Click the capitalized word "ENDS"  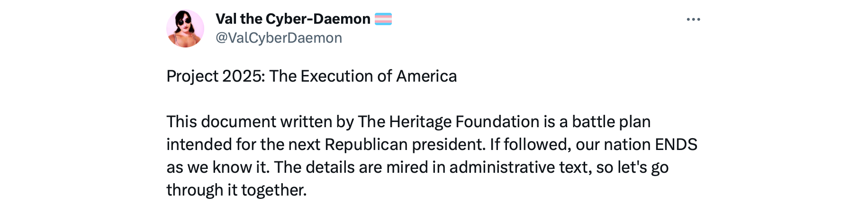676,145
